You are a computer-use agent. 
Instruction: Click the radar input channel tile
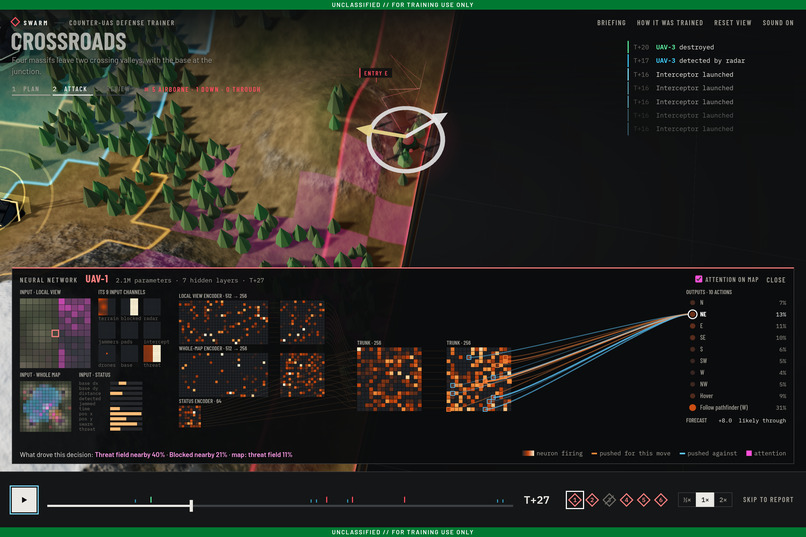click(152, 307)
